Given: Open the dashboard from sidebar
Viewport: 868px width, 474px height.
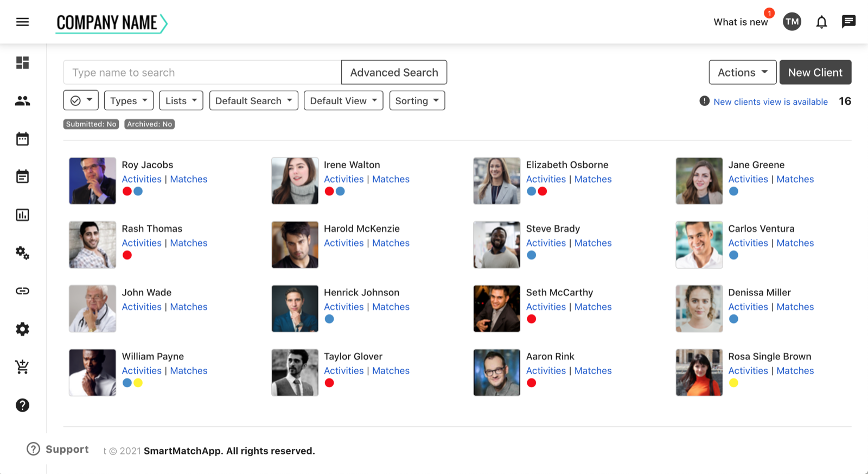Looking at the screenshot, I should pos(22,63).
